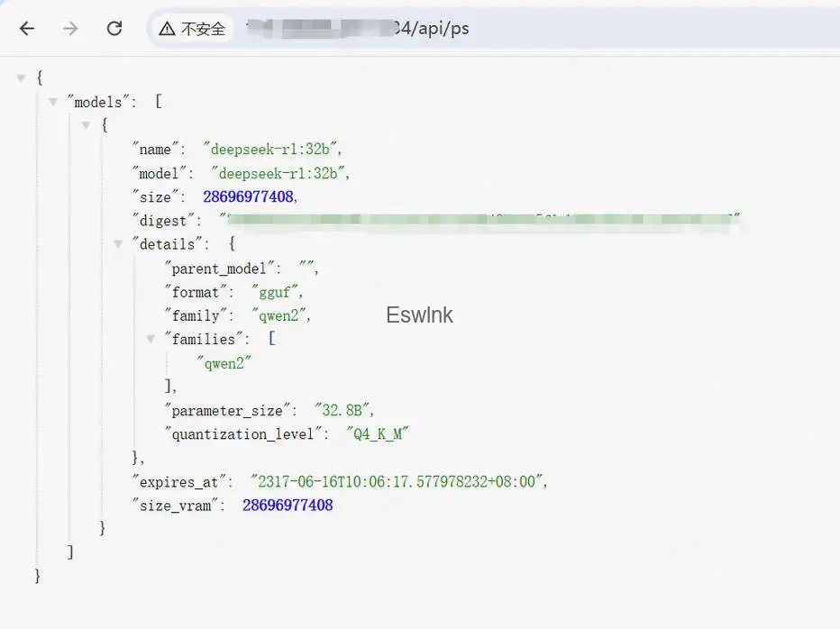Open the 不安全 site security warning

193,29
